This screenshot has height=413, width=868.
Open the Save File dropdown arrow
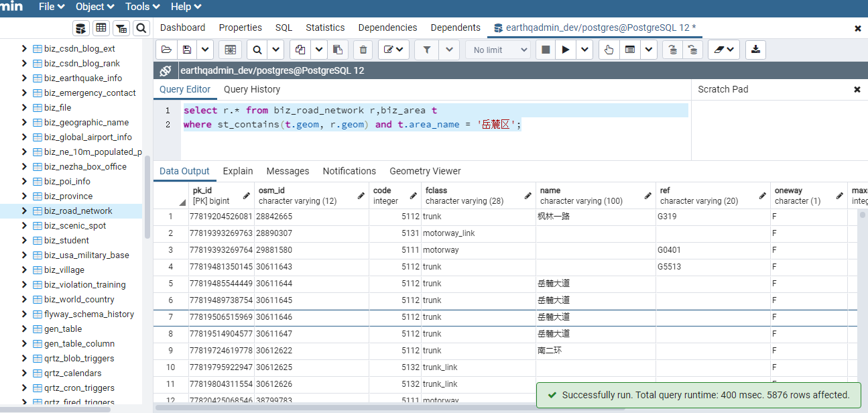204,50
